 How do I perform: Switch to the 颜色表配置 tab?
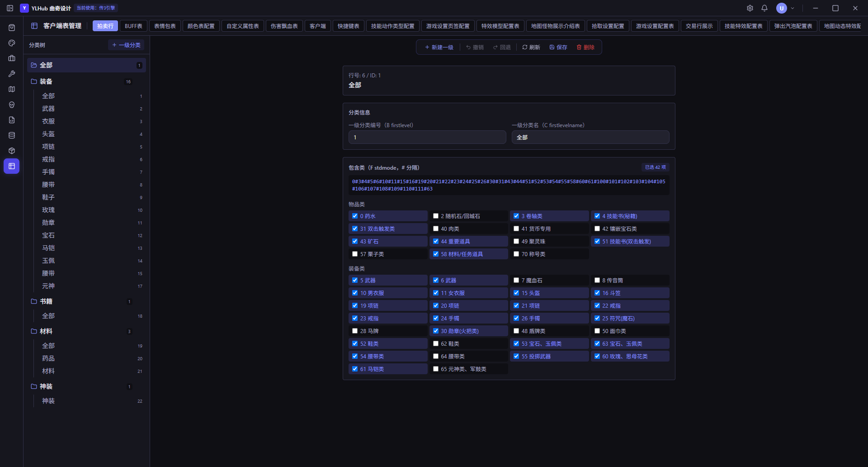(x=201, y=26)
